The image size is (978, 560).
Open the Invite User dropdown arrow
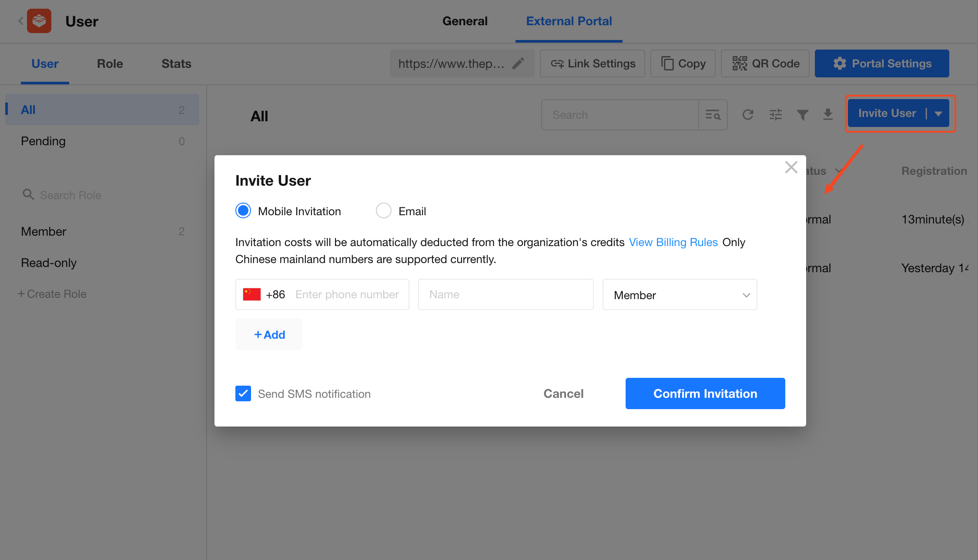coord(938,113)
